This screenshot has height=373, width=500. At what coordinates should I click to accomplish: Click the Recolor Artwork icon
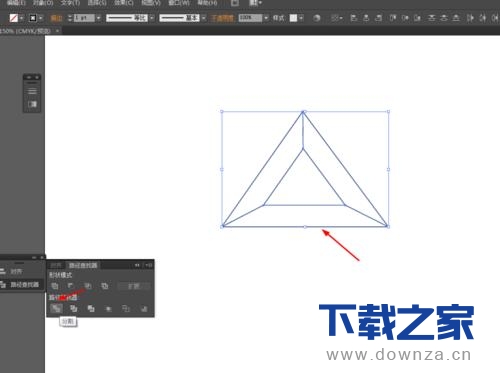point(317,18)
